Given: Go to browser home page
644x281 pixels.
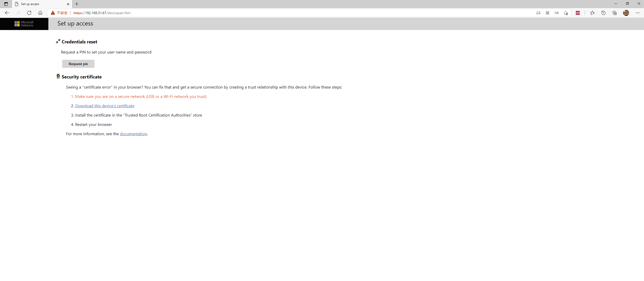Looking at the screenshot, I should [40, 13].
